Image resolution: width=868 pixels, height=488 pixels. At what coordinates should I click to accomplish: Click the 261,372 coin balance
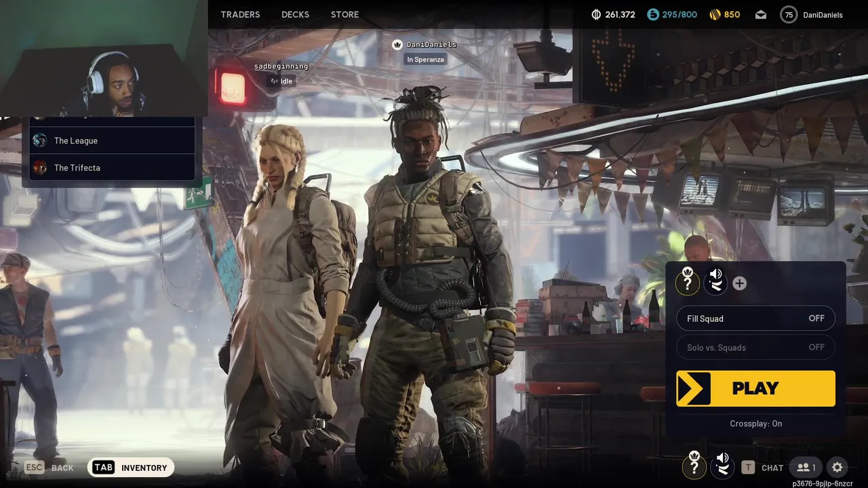620,14
